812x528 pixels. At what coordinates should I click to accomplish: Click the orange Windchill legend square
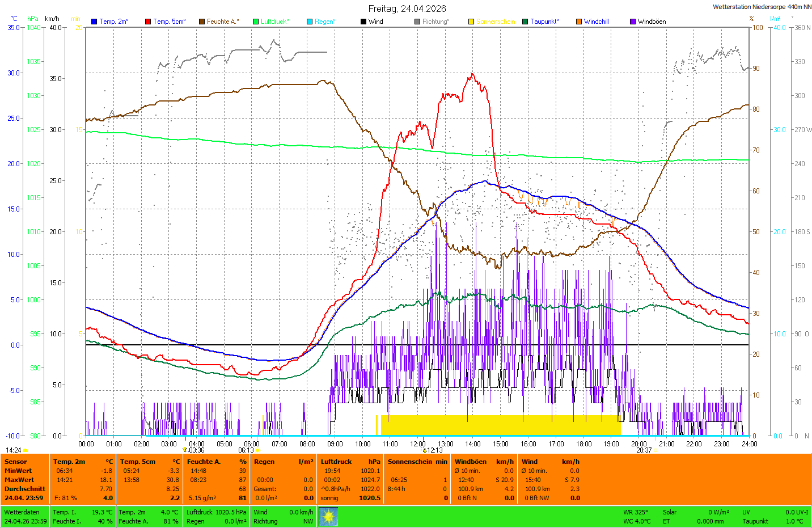579,22
